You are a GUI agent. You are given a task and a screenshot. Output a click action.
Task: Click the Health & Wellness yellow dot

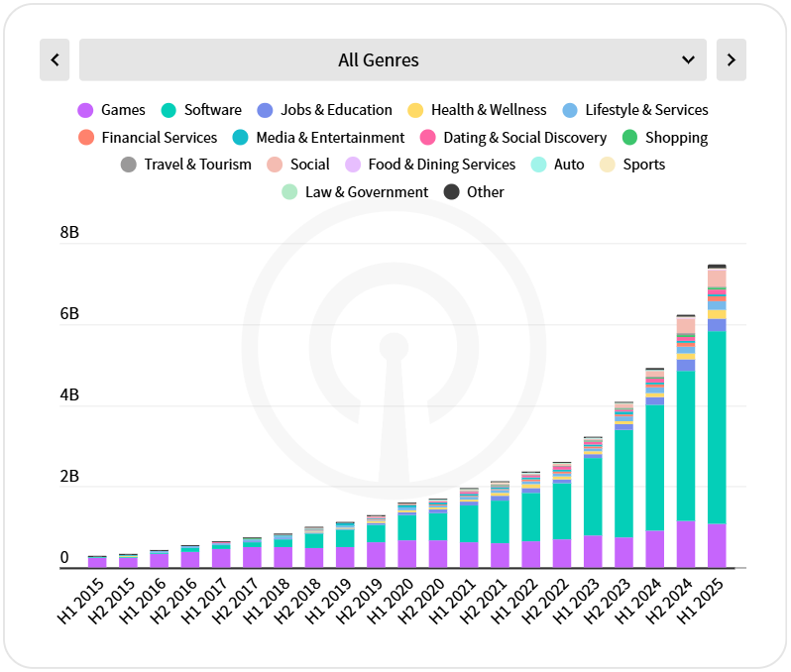415,110
